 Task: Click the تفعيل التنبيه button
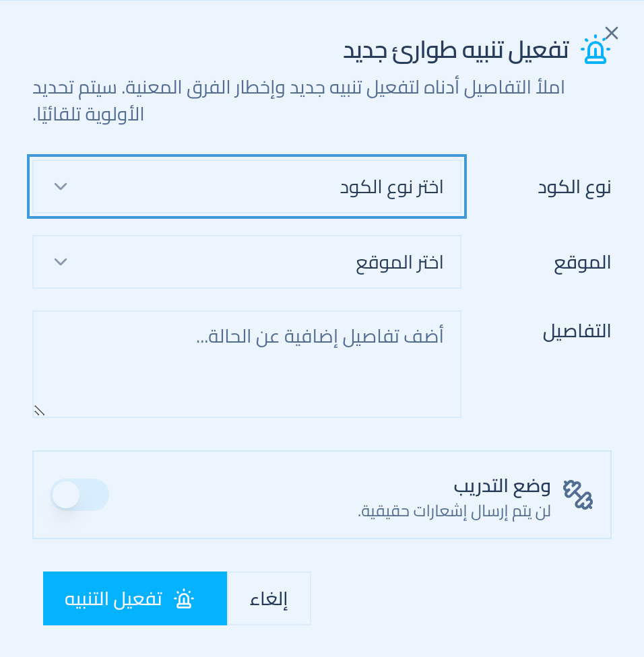click(135, 598)
